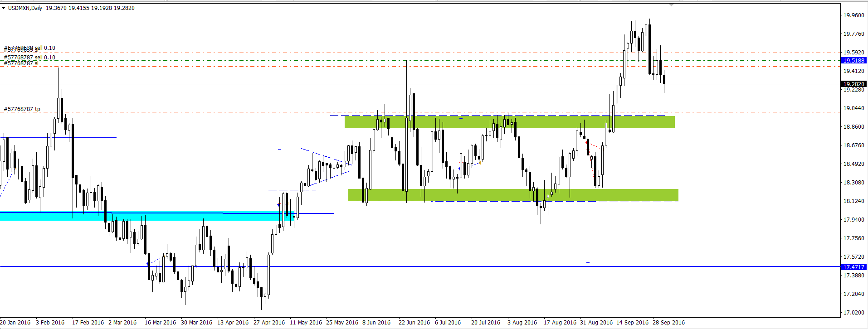This screenshot has height=329, width=868.
Task: Click the 17 Feb 2016 date label
Action: (x=88, y=323)
